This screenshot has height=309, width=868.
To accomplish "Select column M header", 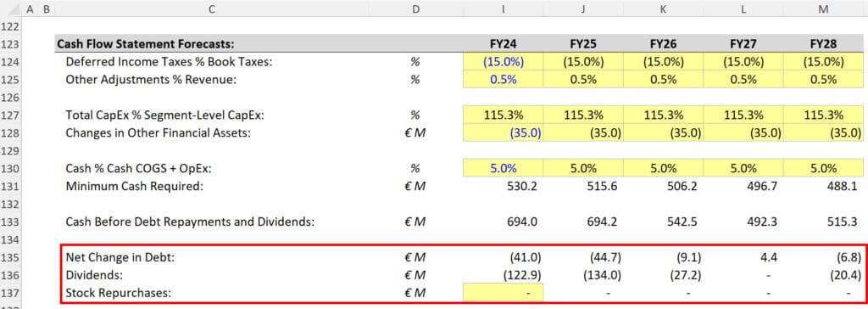I will [823, 8].
